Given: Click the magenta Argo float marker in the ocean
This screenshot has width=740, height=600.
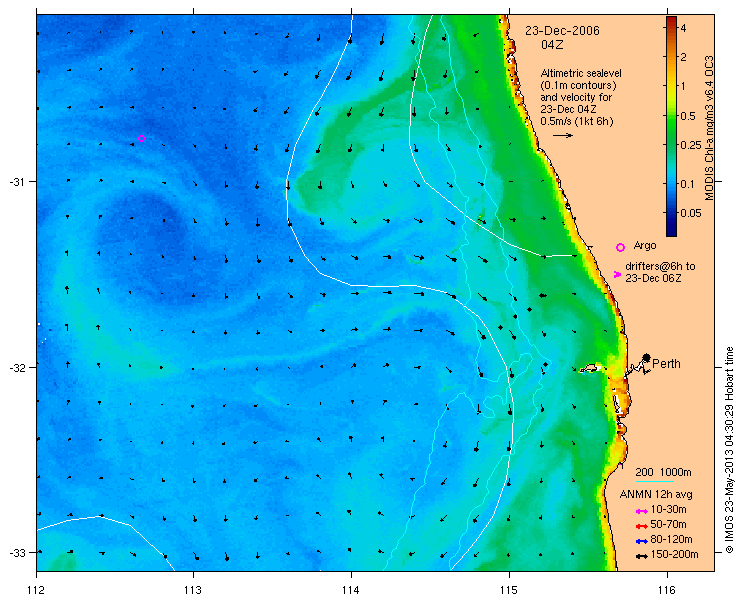Looking at the screenshot, I should coord(141,138).
